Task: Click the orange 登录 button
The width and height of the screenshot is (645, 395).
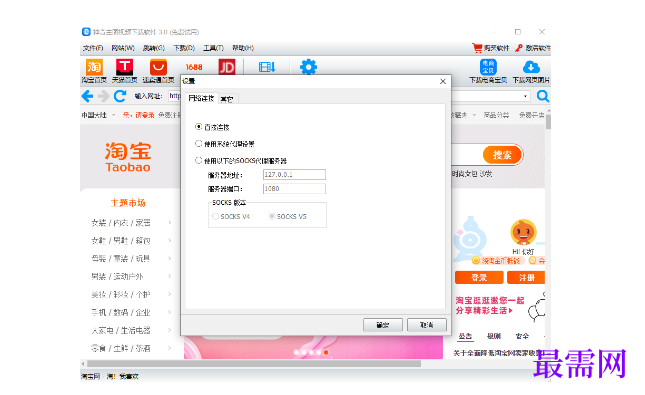Action: coord(479,278)
